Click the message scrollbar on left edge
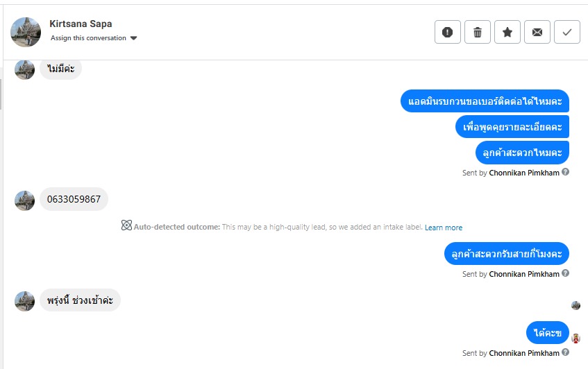The width and height of the screenshot is (588, 369). click(1, 94)
